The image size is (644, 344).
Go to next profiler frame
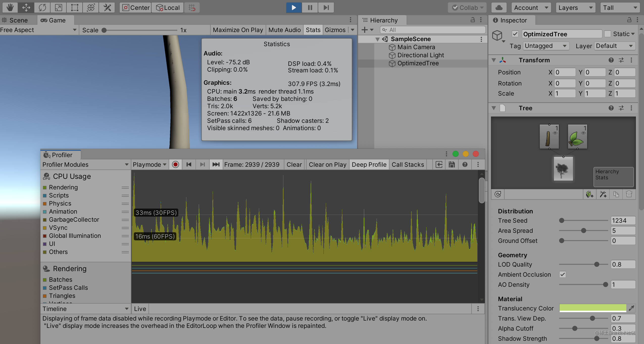(x=202, y=165)
